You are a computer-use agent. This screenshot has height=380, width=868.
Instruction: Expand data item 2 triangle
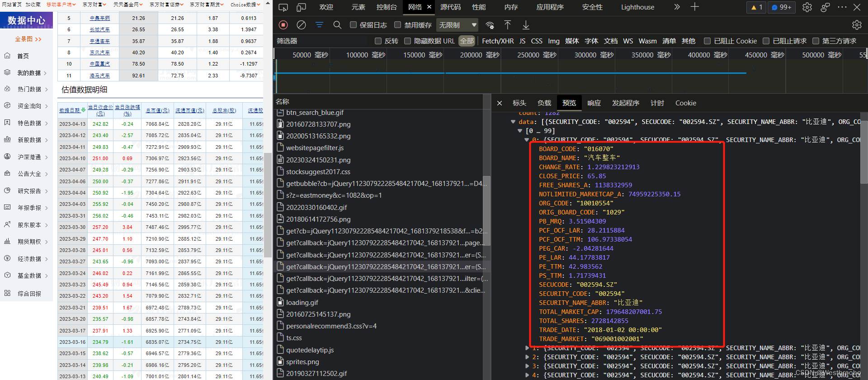point(527,357)
